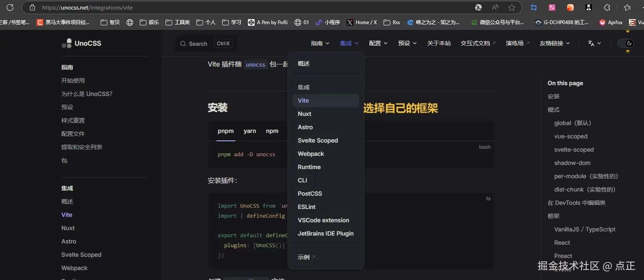Jump to shadow-dom in On this page
This screenshot has height=280, width=644.
click(x=572, y=163)
